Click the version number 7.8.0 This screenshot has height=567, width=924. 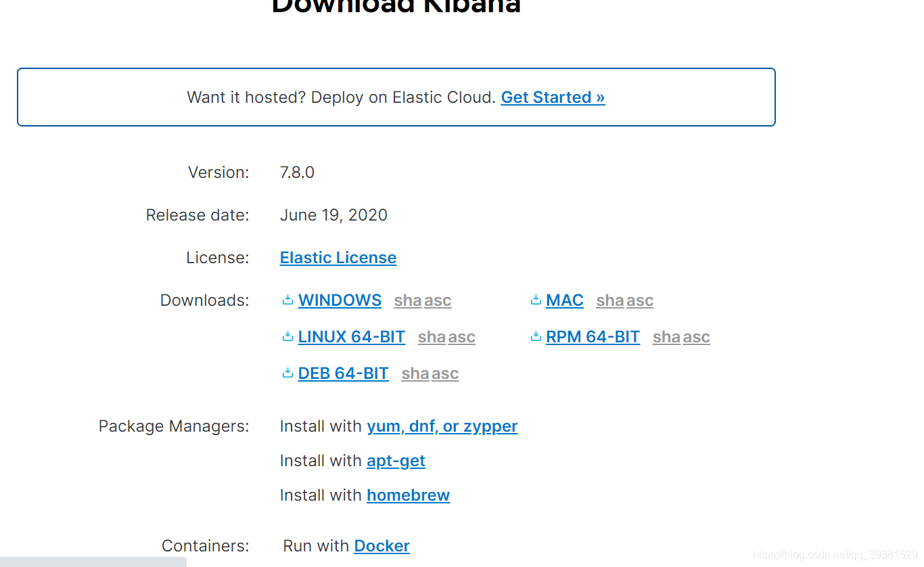click(297, 173)
